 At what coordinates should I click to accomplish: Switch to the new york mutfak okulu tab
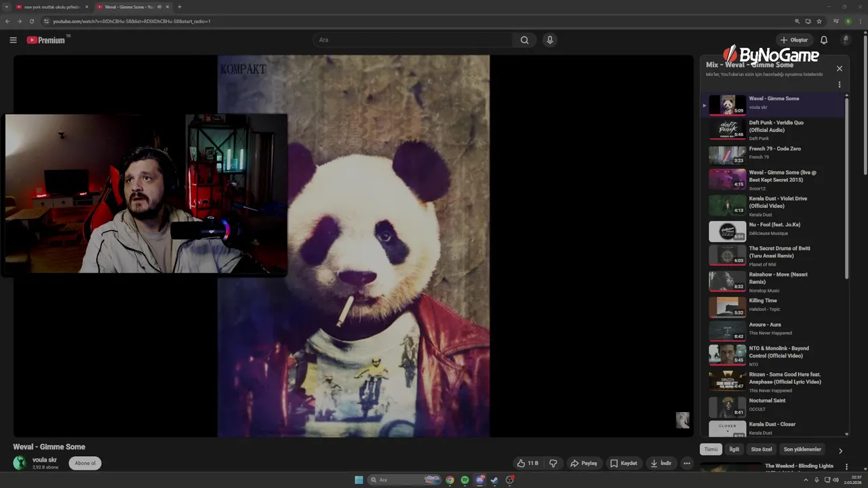click(52, 7)
